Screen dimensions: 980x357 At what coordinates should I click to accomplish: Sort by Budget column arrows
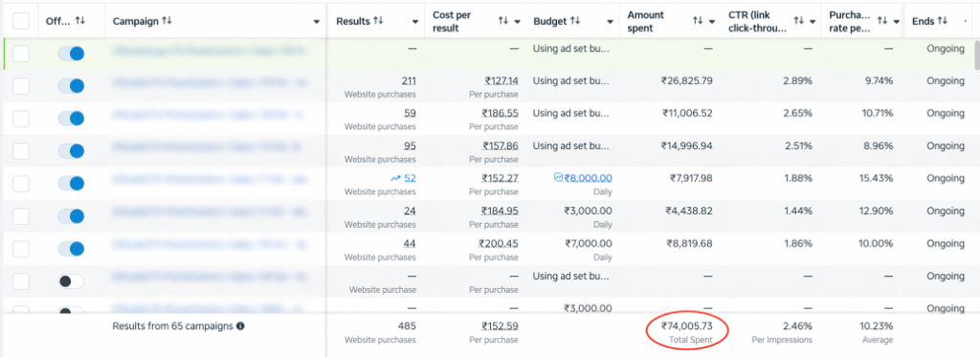click(x=575, y=21)
